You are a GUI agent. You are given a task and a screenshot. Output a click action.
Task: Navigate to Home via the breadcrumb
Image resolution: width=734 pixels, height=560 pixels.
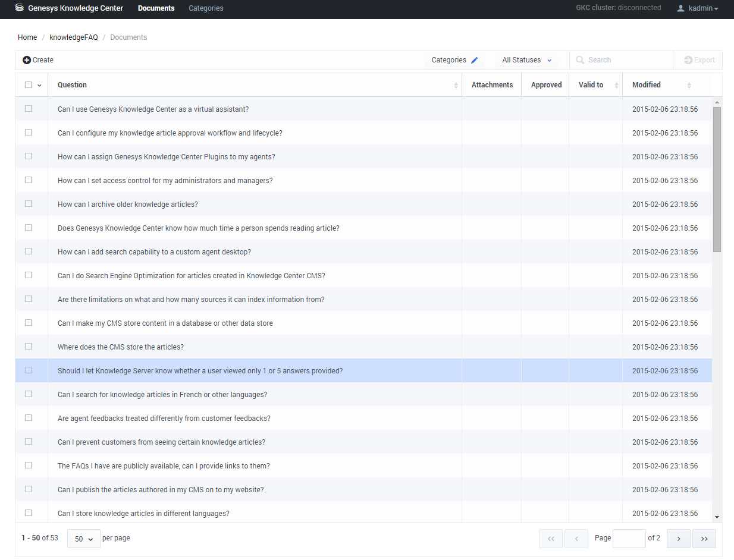(x=27, y=37)
